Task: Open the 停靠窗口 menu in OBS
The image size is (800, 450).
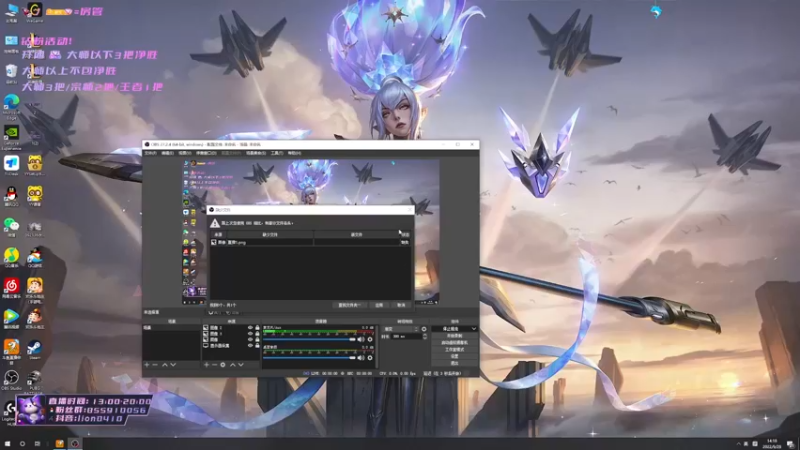Action: pyautogui.click(x=206, y=153)
